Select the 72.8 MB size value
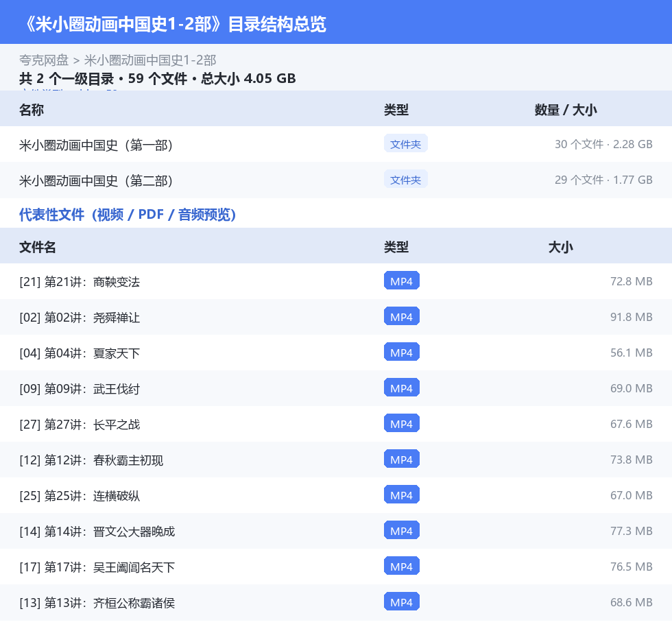Screen dimensions: 672x642 (x=632, y=281)
